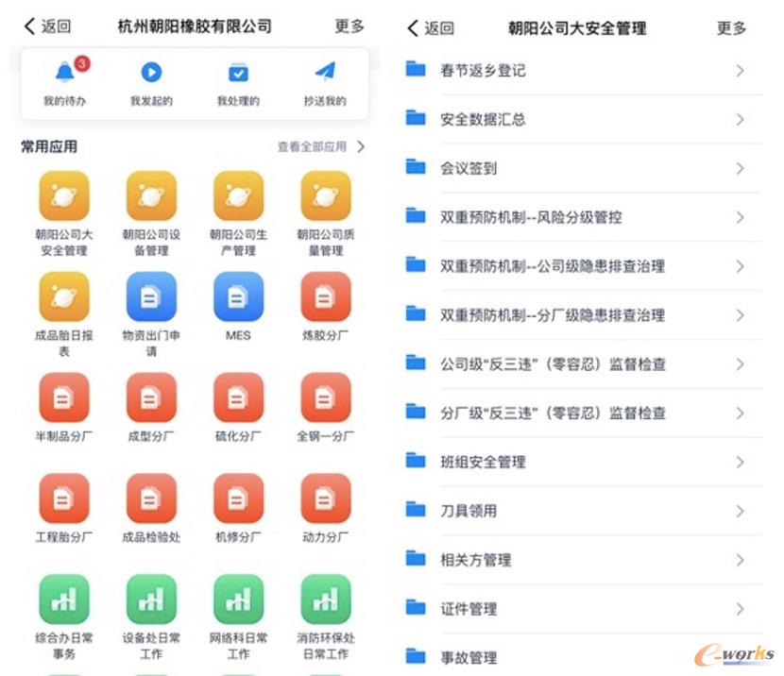This screenshot has width=784, height=676.
Task: Open 成品胎日报表 app icon
Action: 64,296
